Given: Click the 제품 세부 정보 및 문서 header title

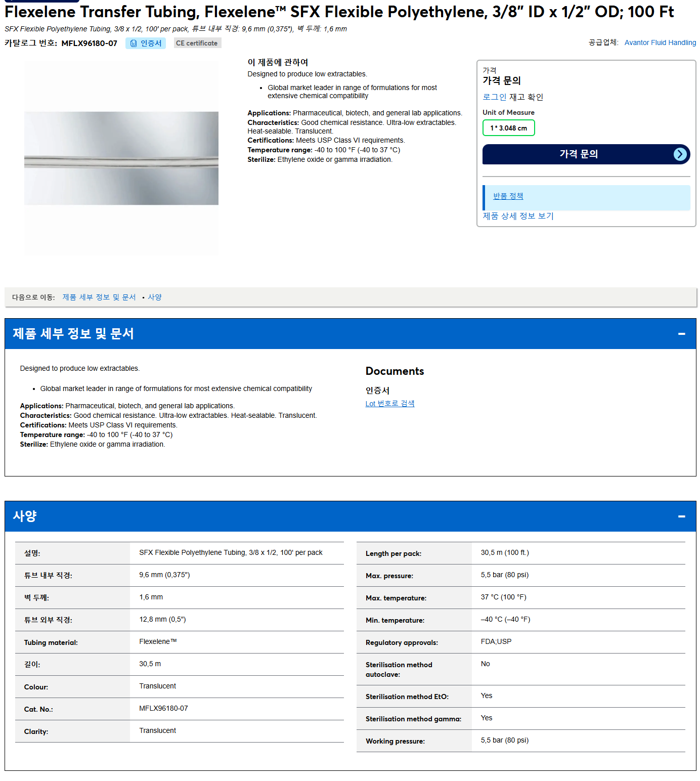Looking at the screenshot, I should pyautogui.click(x=73, y=334).
